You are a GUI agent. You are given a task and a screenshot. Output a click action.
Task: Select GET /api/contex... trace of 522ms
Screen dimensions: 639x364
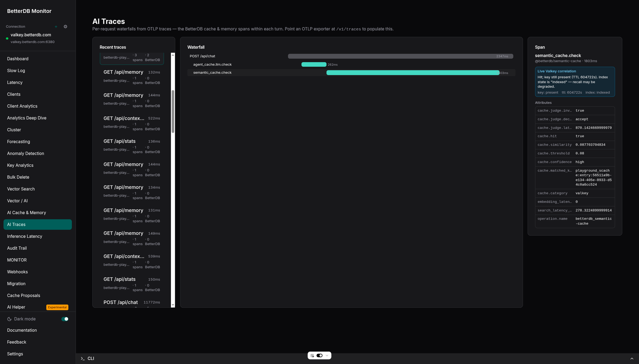132,123
